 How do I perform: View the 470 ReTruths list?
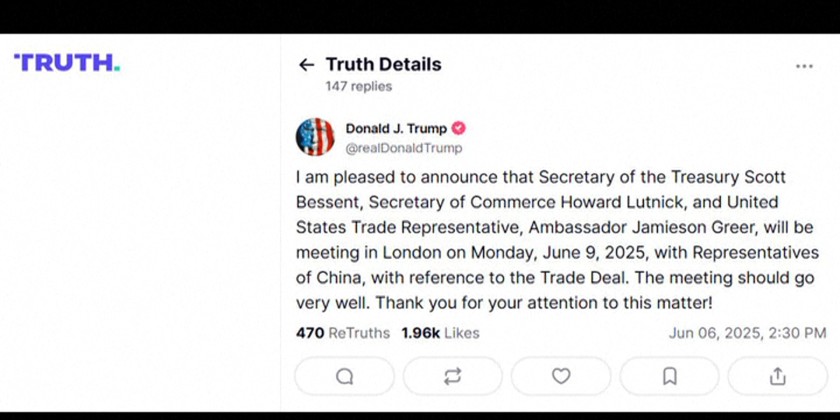(343, 333)
